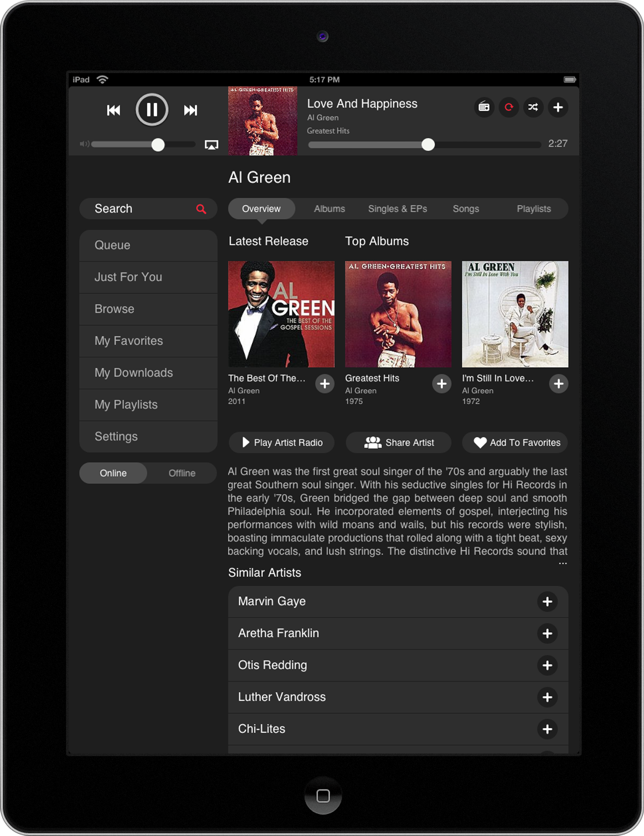Open My Playlists
Viewport: 644px width, 836px height.
click(148, 405)
